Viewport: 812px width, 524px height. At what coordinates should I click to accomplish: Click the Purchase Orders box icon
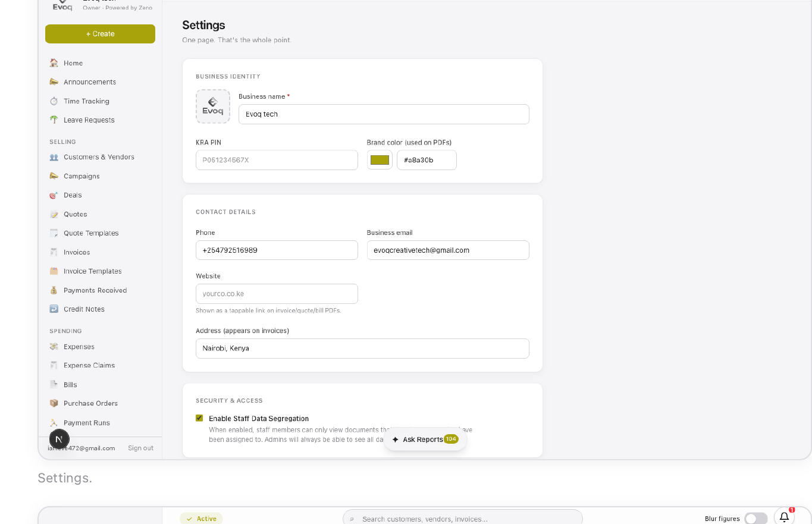coord(54,403)
